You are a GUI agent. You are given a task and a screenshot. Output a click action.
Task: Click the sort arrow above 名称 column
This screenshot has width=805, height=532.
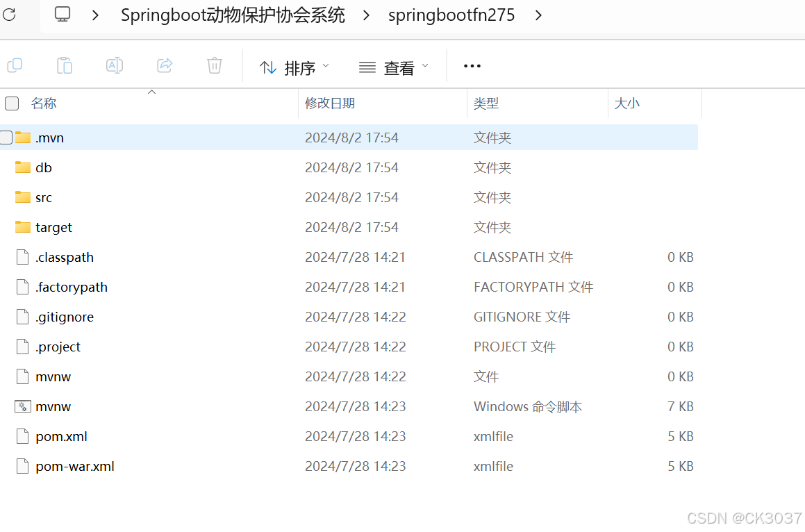click(151, 92)
